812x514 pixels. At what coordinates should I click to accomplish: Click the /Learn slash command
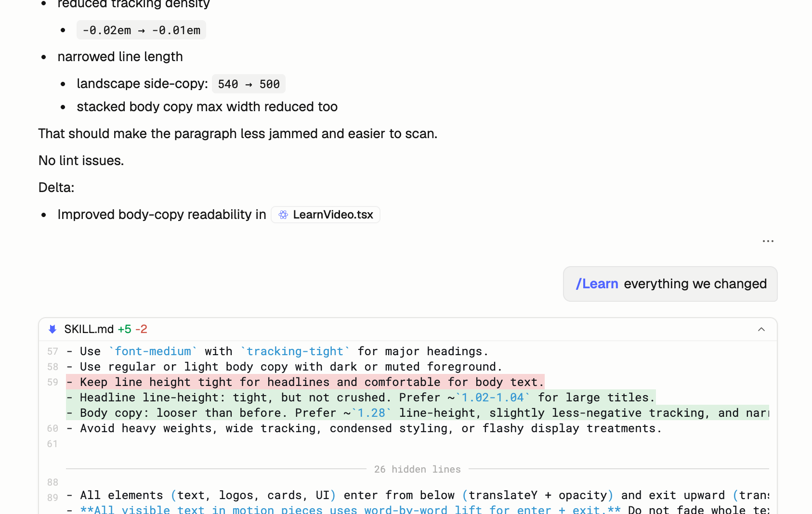point(597,284)
